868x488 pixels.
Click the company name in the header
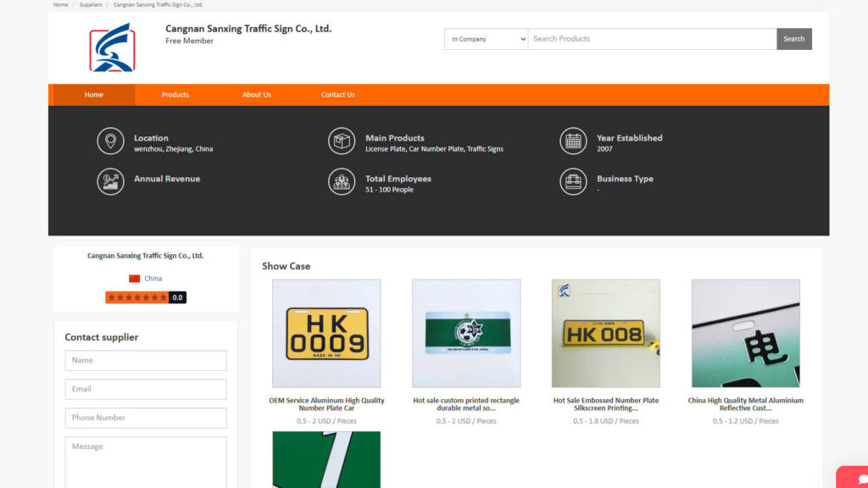(248, 29)
